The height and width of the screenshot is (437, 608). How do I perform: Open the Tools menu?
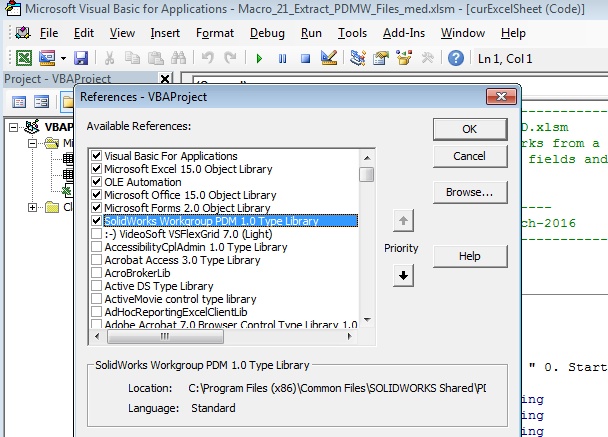click(352, 33)
